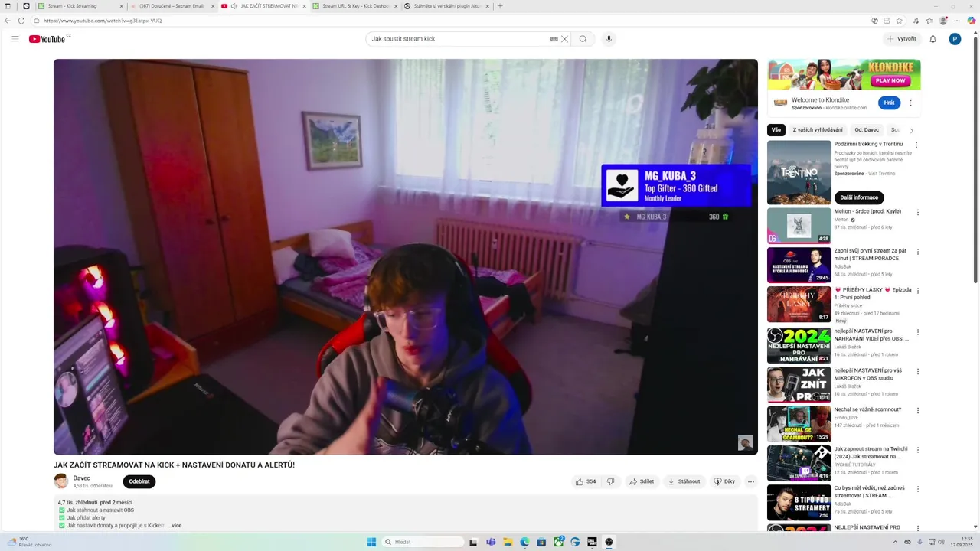This screenshot has width=980, height=551.
Task: Open Microsoft Edge from taskbar
Action: [x=524, y=542]
